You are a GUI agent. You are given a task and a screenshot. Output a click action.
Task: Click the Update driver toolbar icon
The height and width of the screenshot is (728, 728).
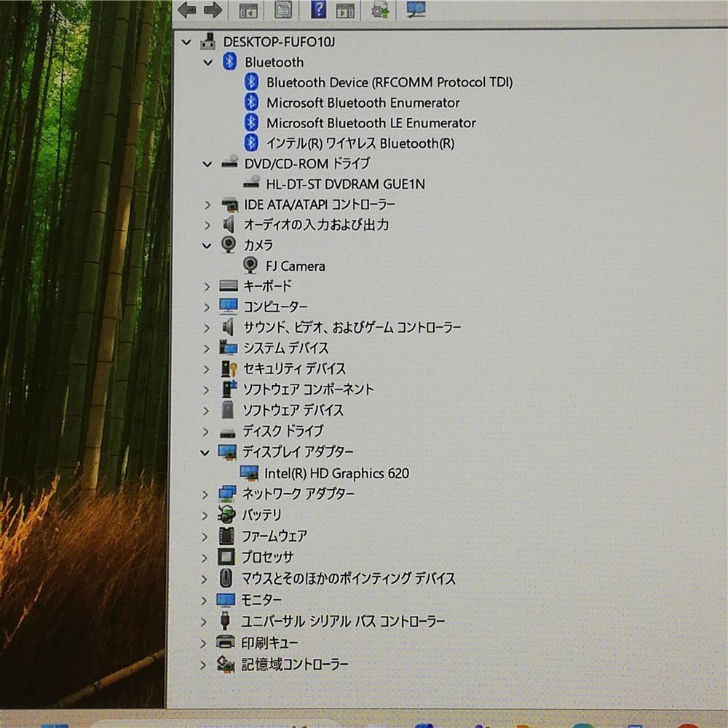pyautogui.click(x=379, y=9)
